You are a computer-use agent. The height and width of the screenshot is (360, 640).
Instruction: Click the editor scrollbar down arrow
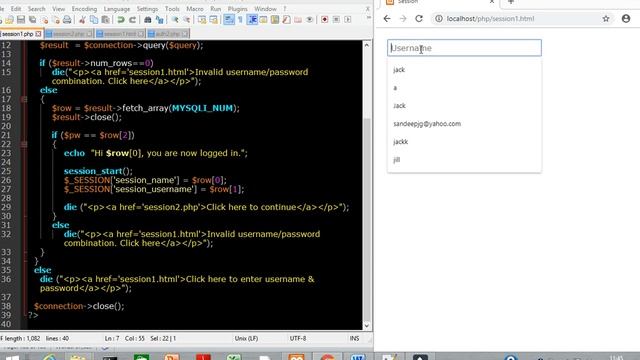click(x=367, y=325)
